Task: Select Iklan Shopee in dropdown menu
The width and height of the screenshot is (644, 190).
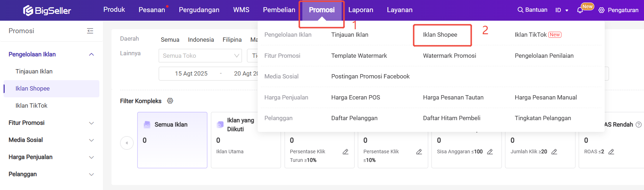Action: click(x=440, y=35)
